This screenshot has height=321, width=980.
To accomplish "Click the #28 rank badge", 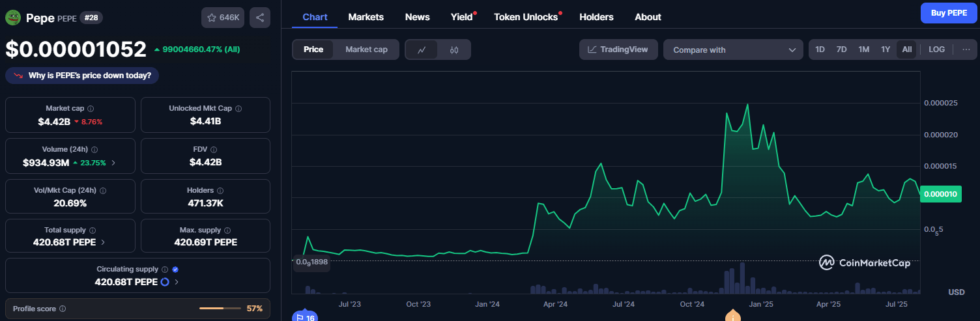I will [91, 18].
